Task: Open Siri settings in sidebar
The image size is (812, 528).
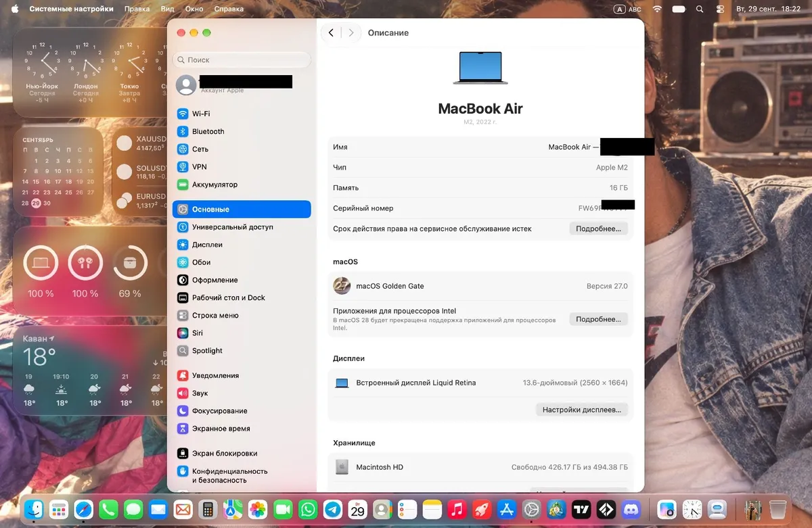Action: point(242,333)
